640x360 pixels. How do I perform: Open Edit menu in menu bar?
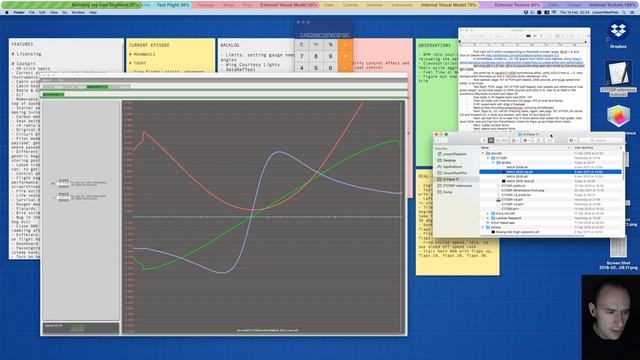click(x=42, y=13)
